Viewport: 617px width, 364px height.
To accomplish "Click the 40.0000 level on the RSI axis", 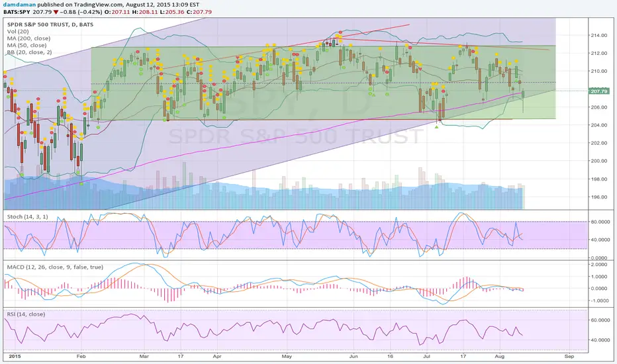I will point(600,340).
